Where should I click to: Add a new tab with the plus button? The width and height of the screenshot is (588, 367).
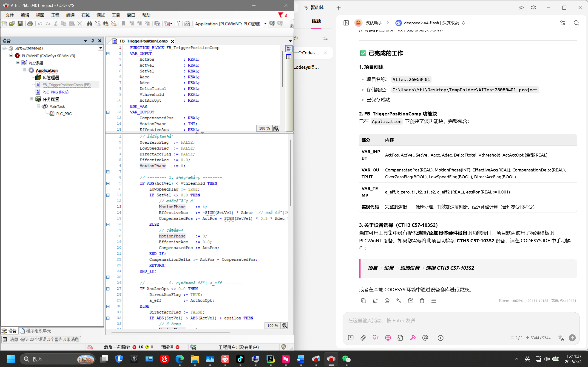pyautogui.click(x=338, y=8)
